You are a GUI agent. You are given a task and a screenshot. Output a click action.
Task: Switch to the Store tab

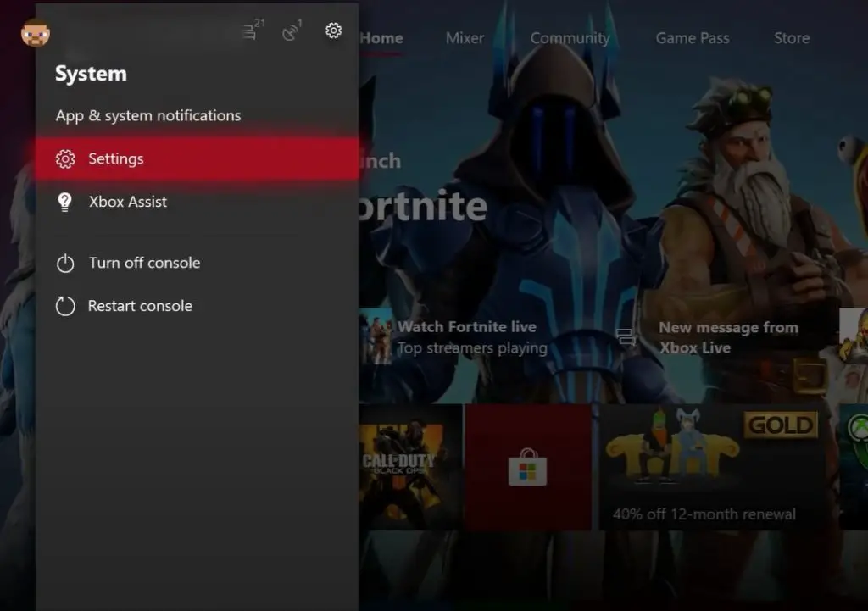pyautogui.click(x=792, y=38)
